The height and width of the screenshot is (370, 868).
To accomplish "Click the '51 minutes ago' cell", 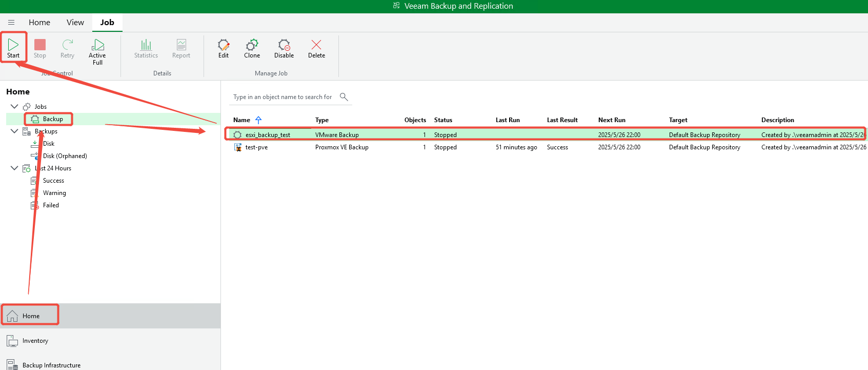I will tap(516, 147).
